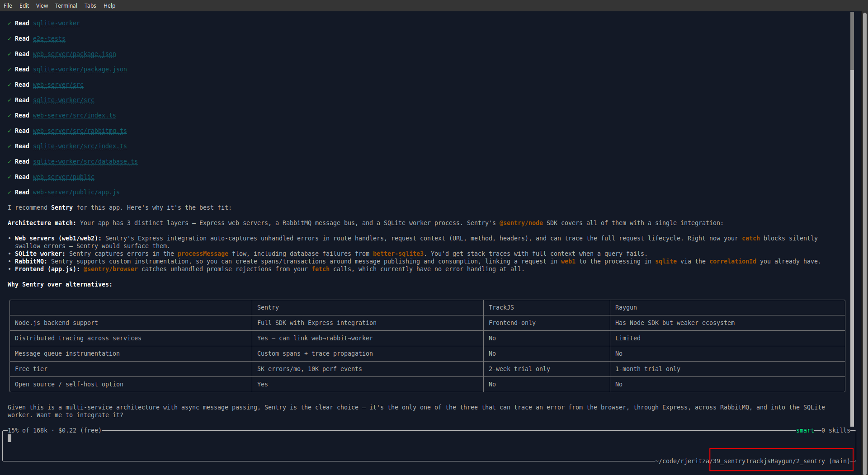Click the 0 skills indicator
Screen dimensions: 868x475
(835, 431)
